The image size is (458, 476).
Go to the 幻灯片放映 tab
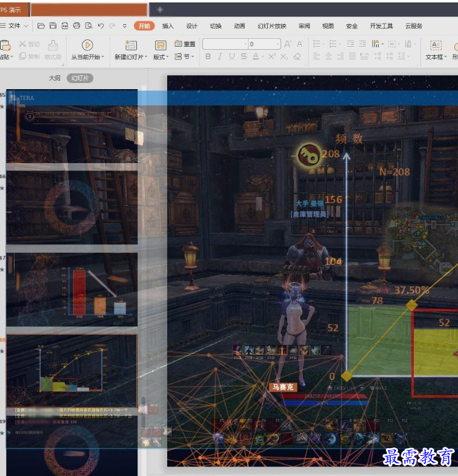(272, 26)
